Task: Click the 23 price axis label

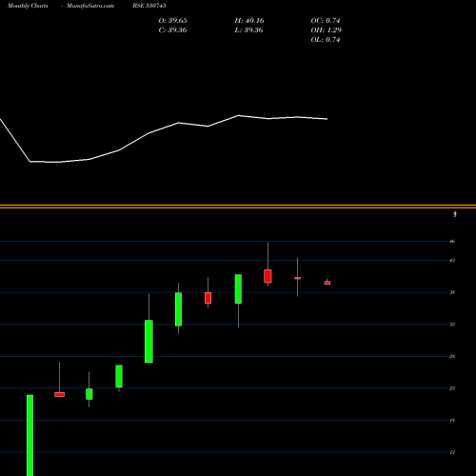Action: (452, 388)
